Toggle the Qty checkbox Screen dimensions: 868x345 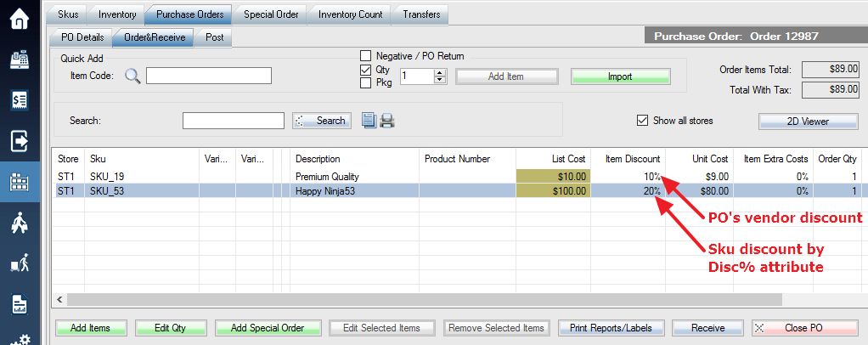tap(365, 70)
